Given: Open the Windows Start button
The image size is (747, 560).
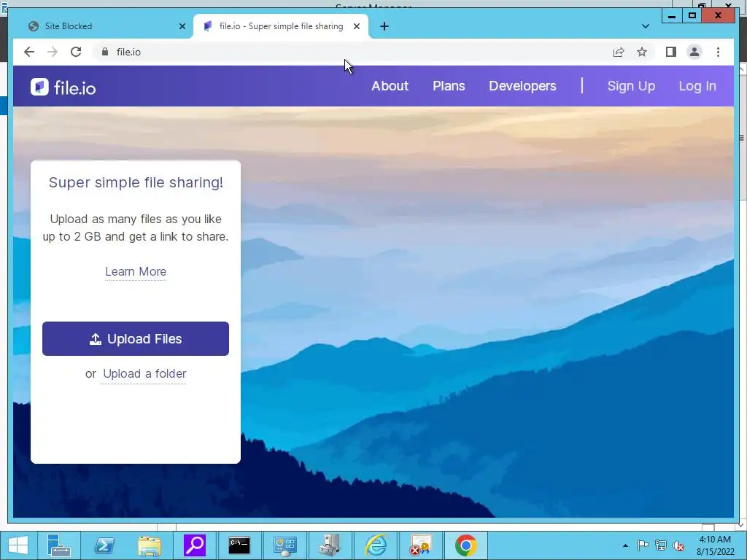Looking at the screenshot, I should click(18, 545).
